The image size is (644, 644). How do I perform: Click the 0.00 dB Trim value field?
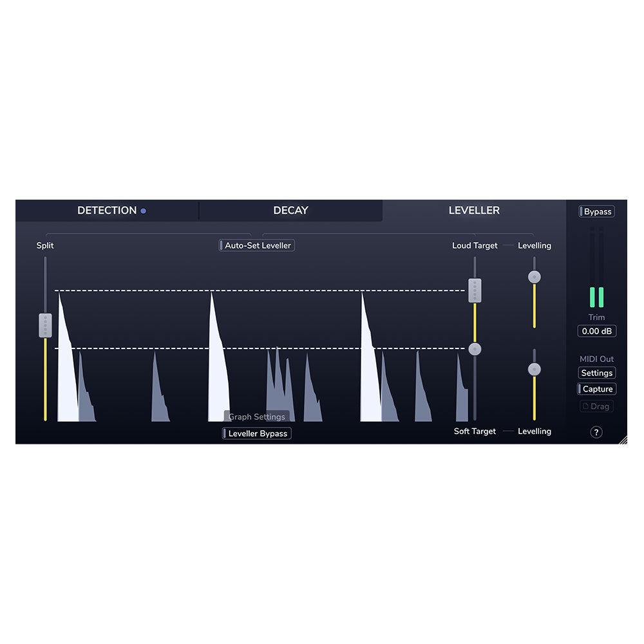tap(596, 331)
